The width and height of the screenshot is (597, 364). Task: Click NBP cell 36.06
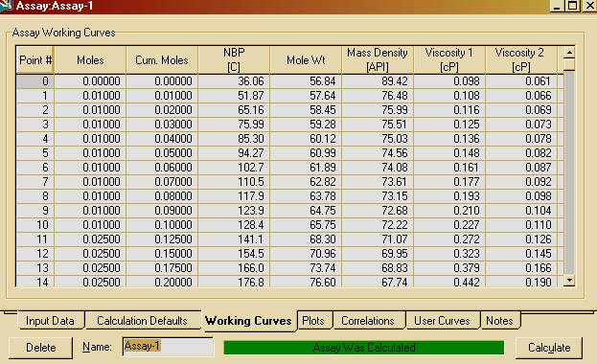pyautogui.click(x=234, y=81)
